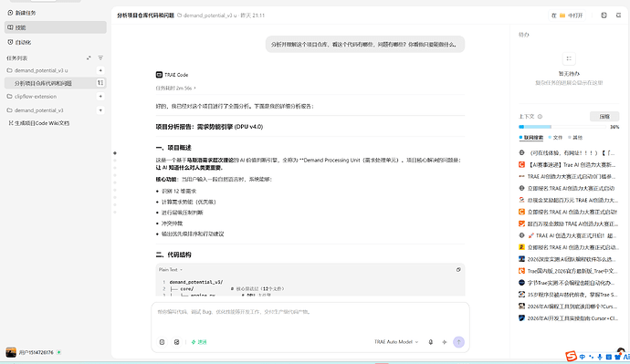
Task: Select the 分析项目仓库代码和问题 task in sidebar
Action: pyautogui.click(x=43, y=83)
